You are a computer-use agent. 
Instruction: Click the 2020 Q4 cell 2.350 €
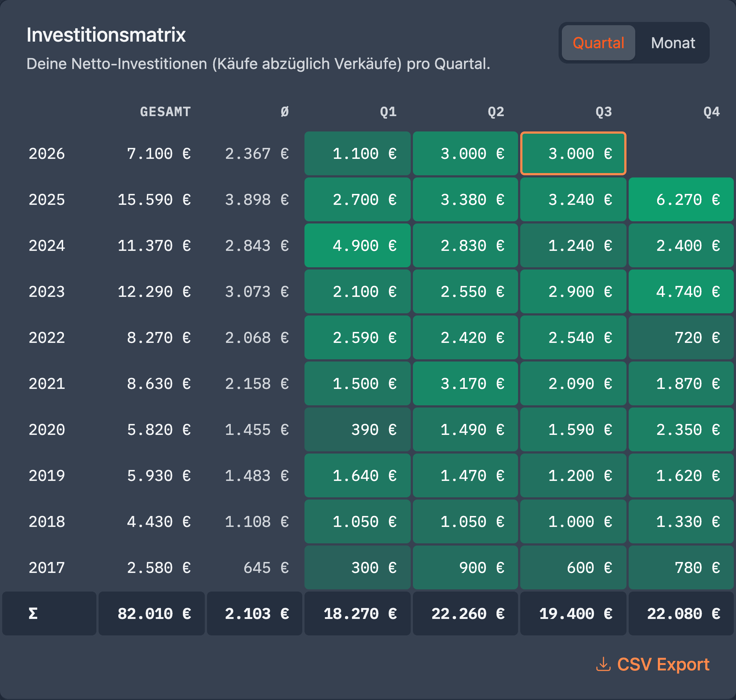[x=681, y=429]
